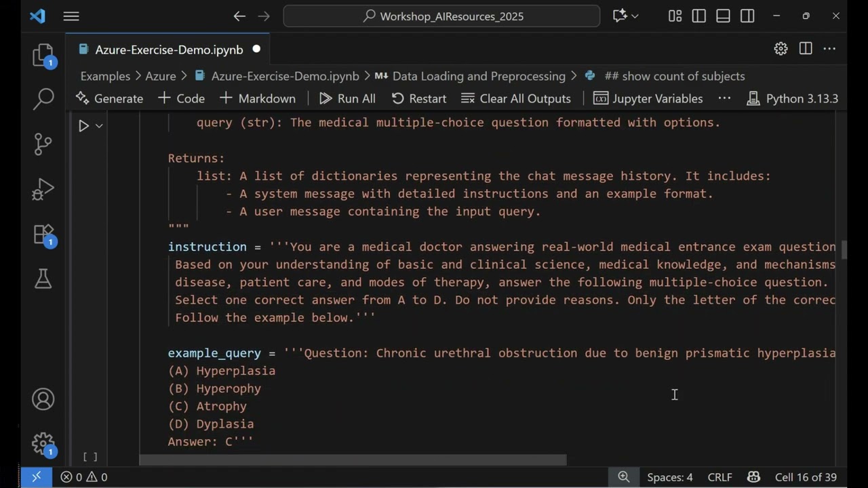Click the horizontal scrollbar of the cell
Image resolution: width=868 pixels, height=488 pixels.
[x=353, y=460]
